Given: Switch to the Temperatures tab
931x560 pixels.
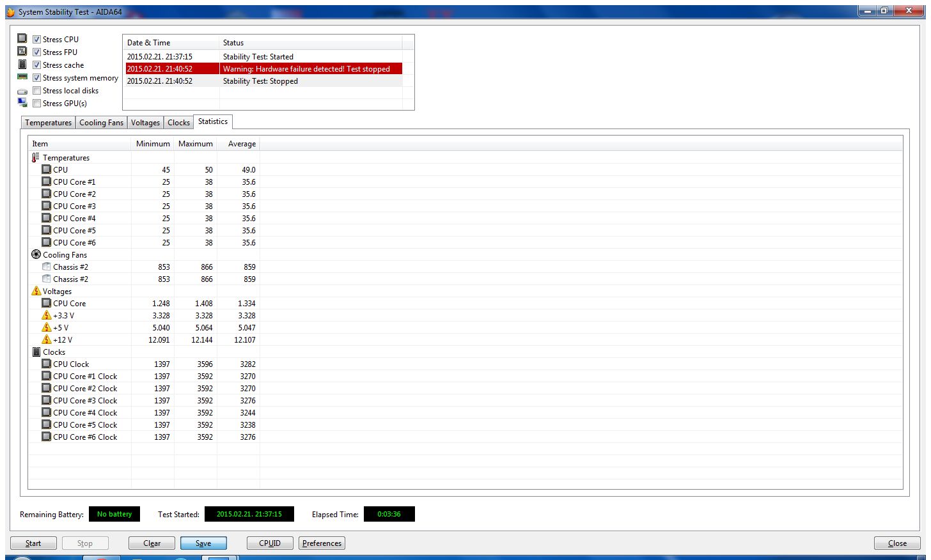Looking at the screenshot, I should [49, 123].
